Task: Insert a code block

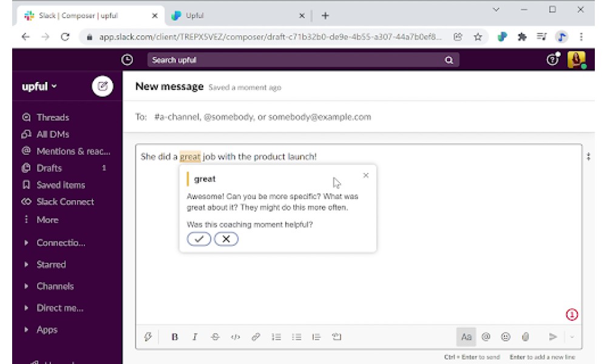Action: click(x=336, y=337)
